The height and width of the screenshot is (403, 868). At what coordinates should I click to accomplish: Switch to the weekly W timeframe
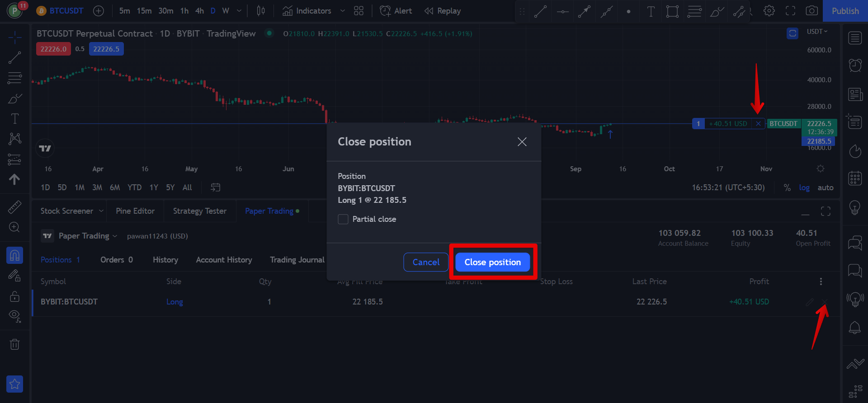(x=226, y=11)
